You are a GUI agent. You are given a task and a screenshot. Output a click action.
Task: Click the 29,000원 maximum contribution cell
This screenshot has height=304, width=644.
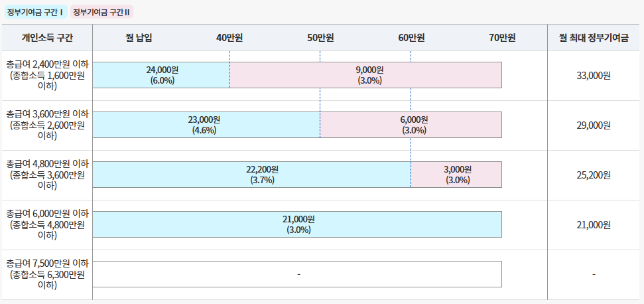[594, 125]
